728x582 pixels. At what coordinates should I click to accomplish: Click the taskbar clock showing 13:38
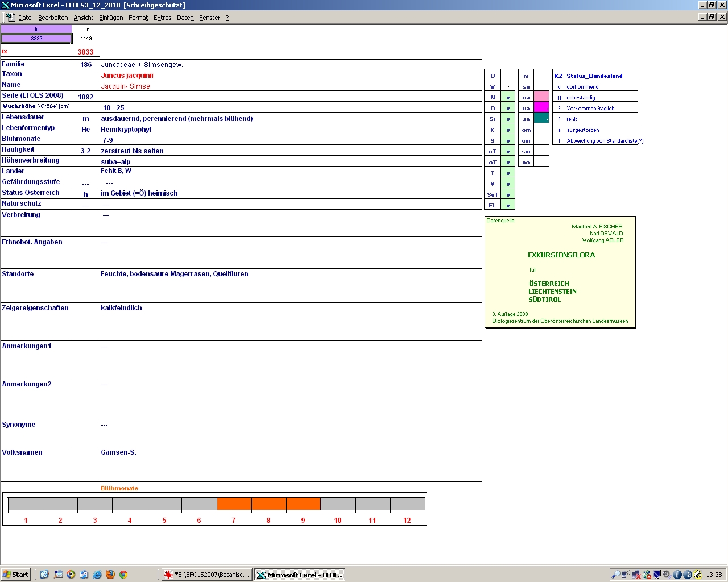(x=714, y=575)
